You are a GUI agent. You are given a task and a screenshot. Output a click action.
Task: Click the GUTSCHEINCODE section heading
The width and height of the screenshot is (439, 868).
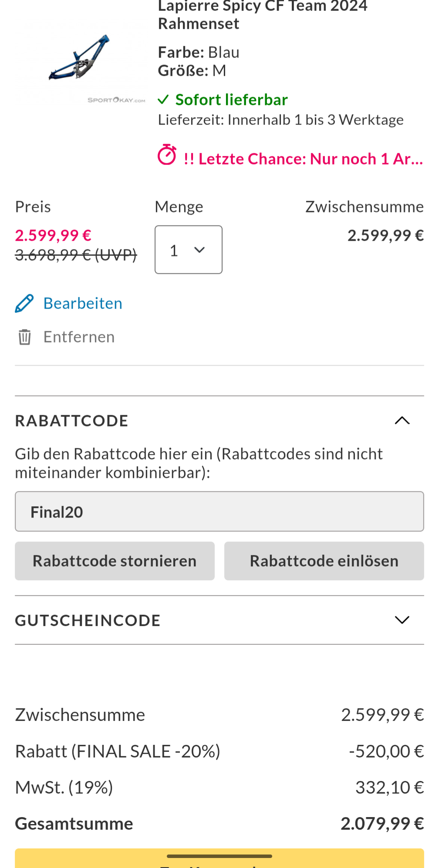point(88,620)
